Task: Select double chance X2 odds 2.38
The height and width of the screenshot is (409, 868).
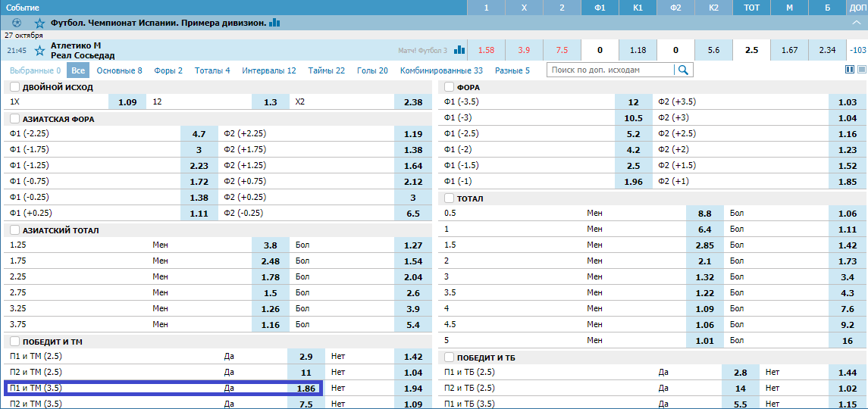Action: point(413,102)
